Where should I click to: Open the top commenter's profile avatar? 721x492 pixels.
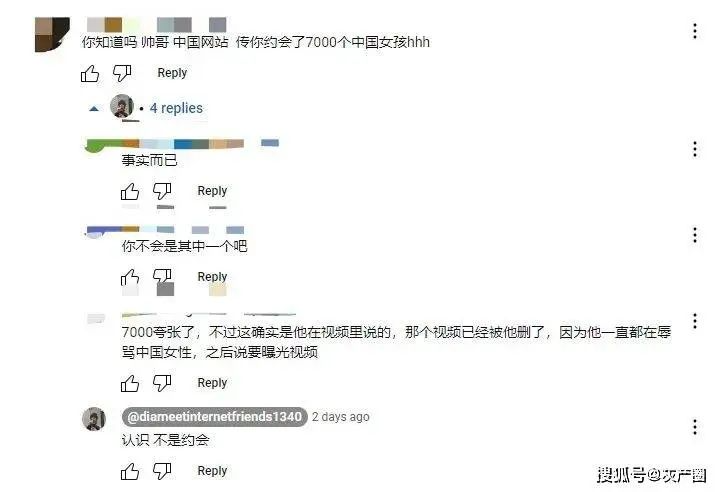coord(52,34)
